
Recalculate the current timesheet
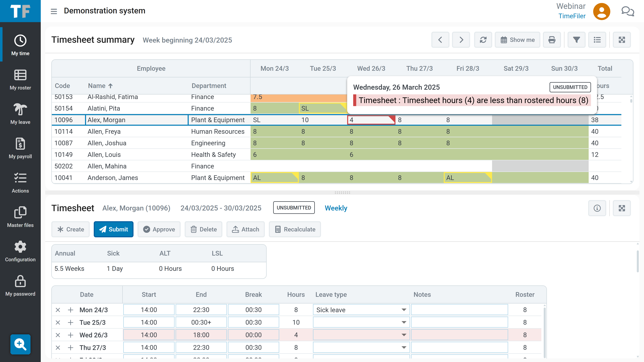click(295, 229)
